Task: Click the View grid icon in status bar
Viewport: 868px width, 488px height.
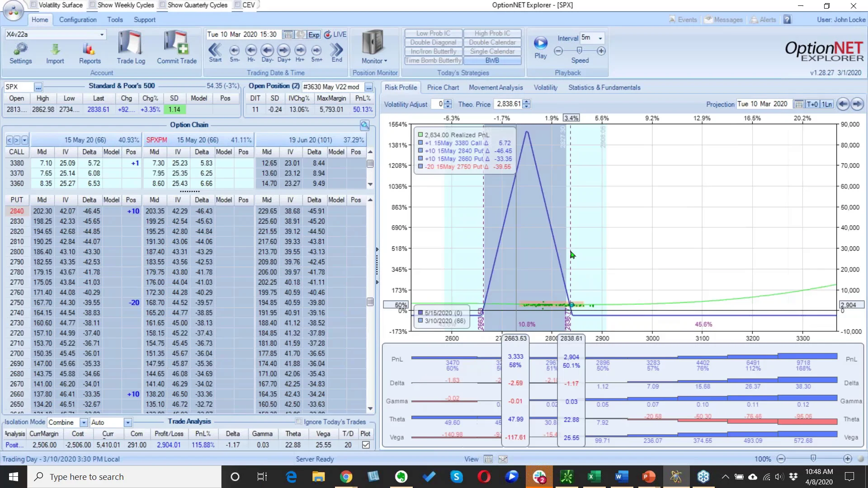Action: tap(488, 459)
